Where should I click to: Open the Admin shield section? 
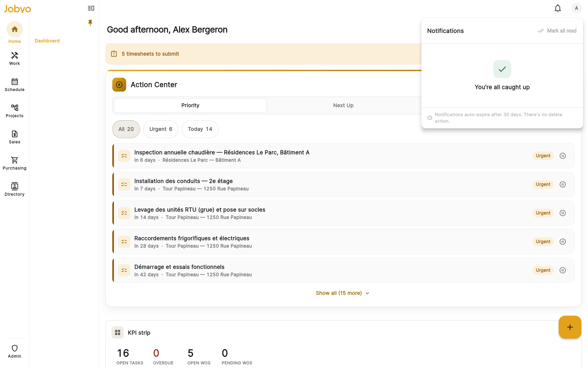pyautogui.click(x=14, y=351)
